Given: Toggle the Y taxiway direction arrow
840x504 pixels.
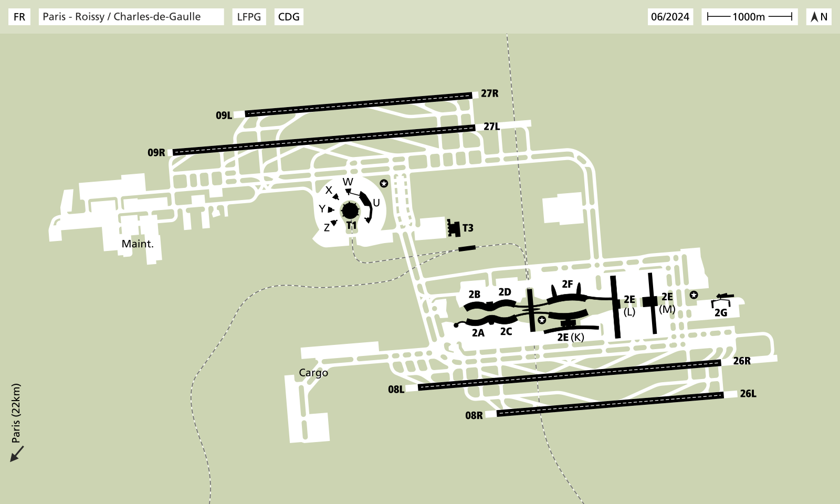Looking at the screenshot, I should pyautogui.click(x=331, y=209).
